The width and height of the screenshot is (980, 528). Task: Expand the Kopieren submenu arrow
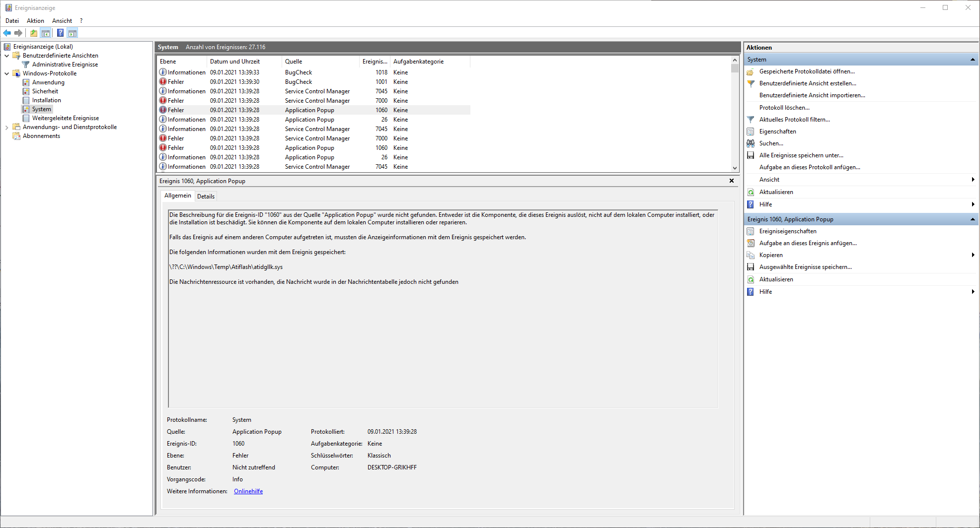point(973,255)
